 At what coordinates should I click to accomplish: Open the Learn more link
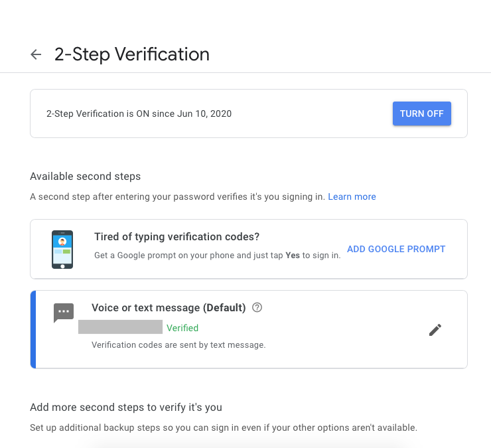tap(352, 196)
